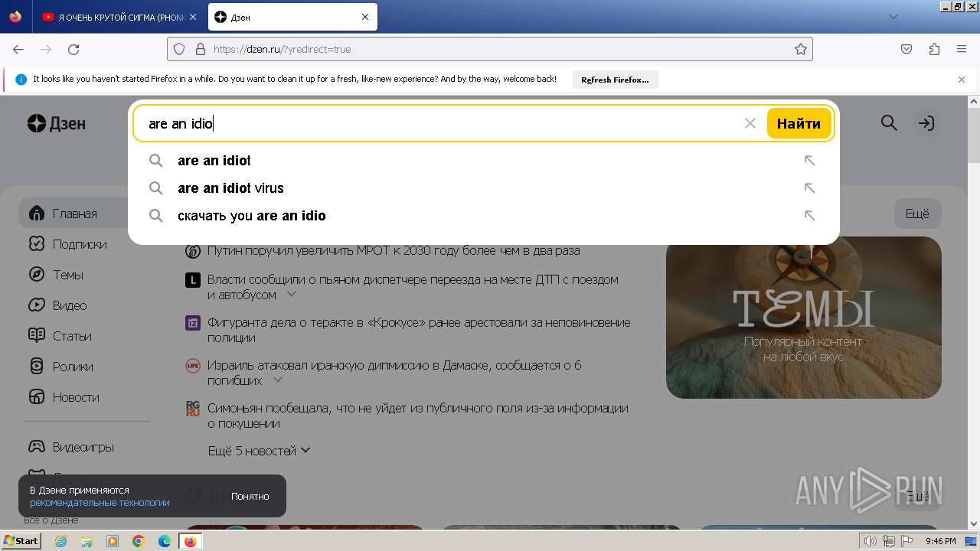
Task: Click the Ещё button above Темы card
Action: click(917, 214)
